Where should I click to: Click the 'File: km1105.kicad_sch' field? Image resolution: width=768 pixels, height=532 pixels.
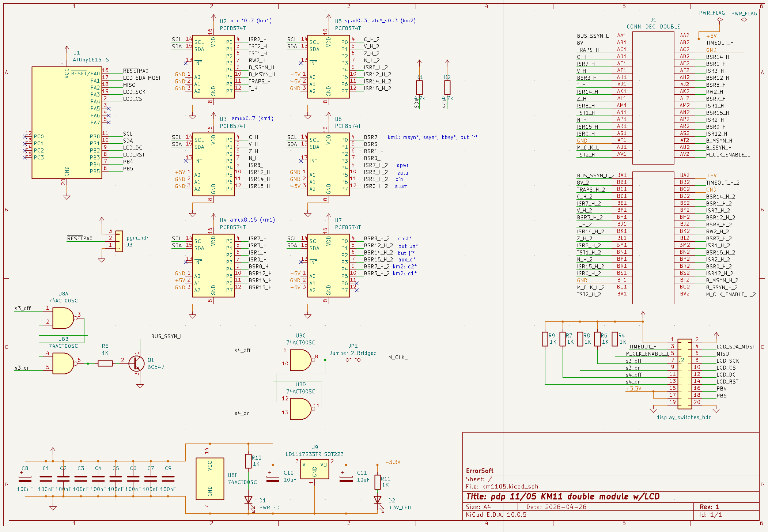(502, 486)
